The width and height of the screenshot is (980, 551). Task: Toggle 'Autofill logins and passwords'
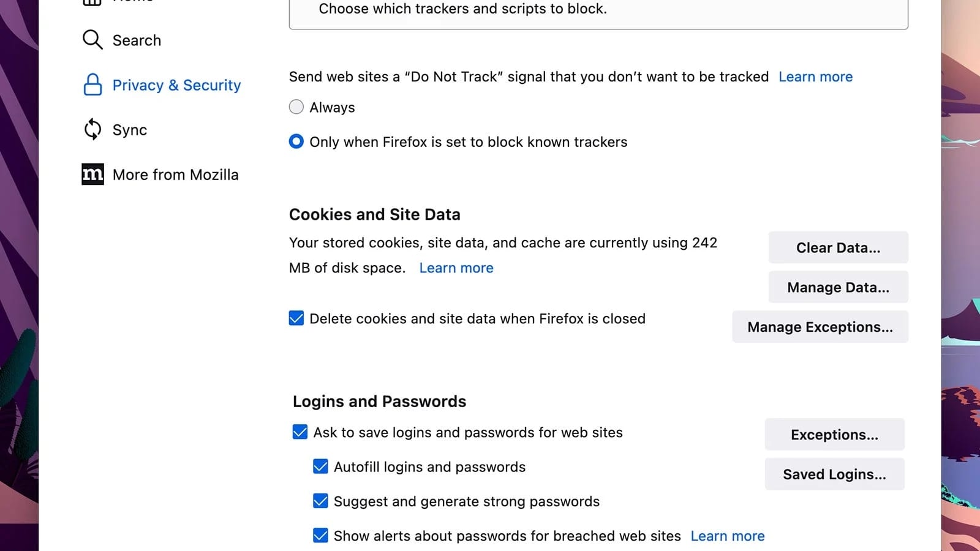(320, 467)
